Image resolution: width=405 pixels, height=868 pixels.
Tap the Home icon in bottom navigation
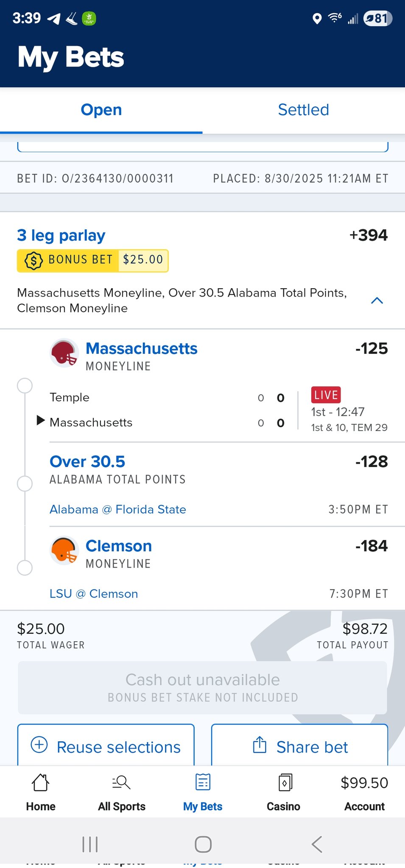[x=41, y=782]
